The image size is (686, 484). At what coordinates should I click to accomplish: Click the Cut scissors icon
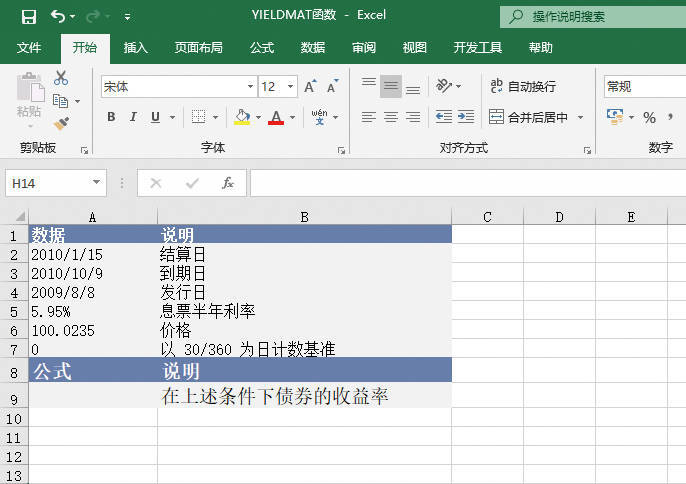tap(61, 78)
